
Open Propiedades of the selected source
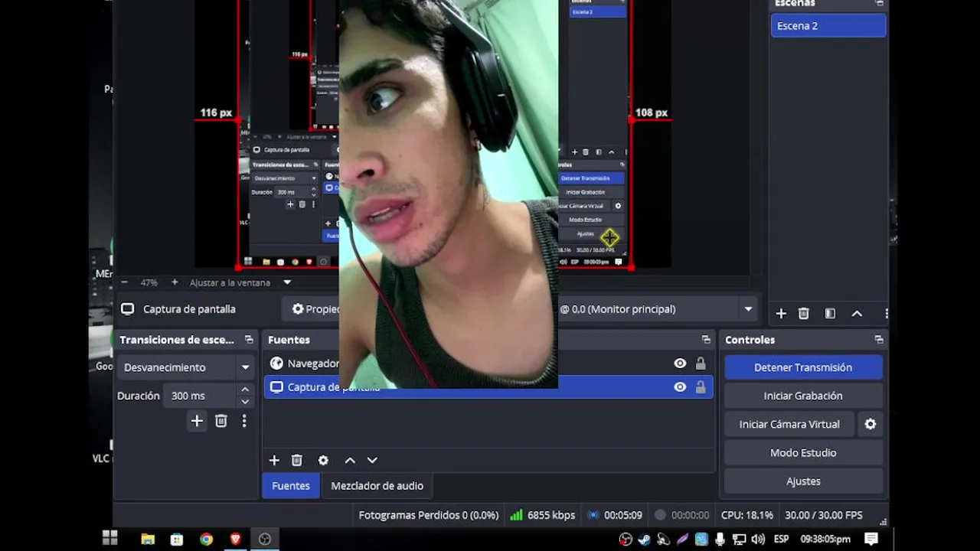(315, 309)
